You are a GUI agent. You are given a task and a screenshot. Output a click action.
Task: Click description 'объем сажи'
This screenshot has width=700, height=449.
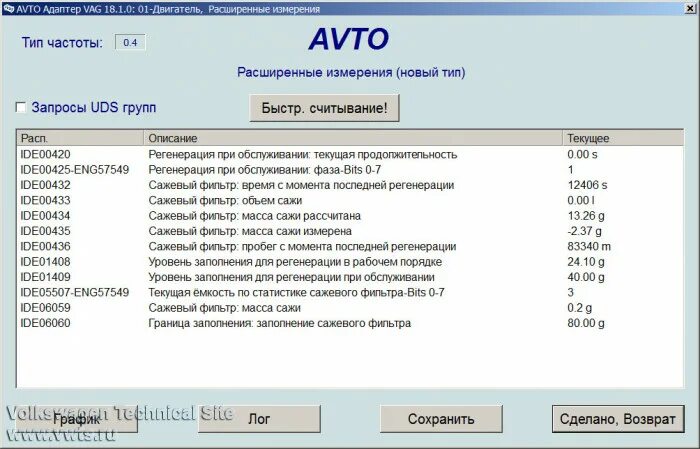272,201
